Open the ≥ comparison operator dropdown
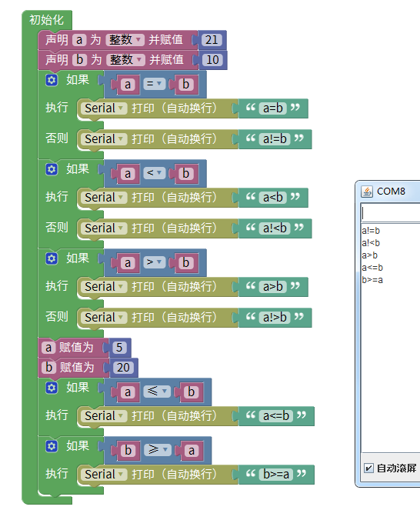 click(x=157, y=450)
